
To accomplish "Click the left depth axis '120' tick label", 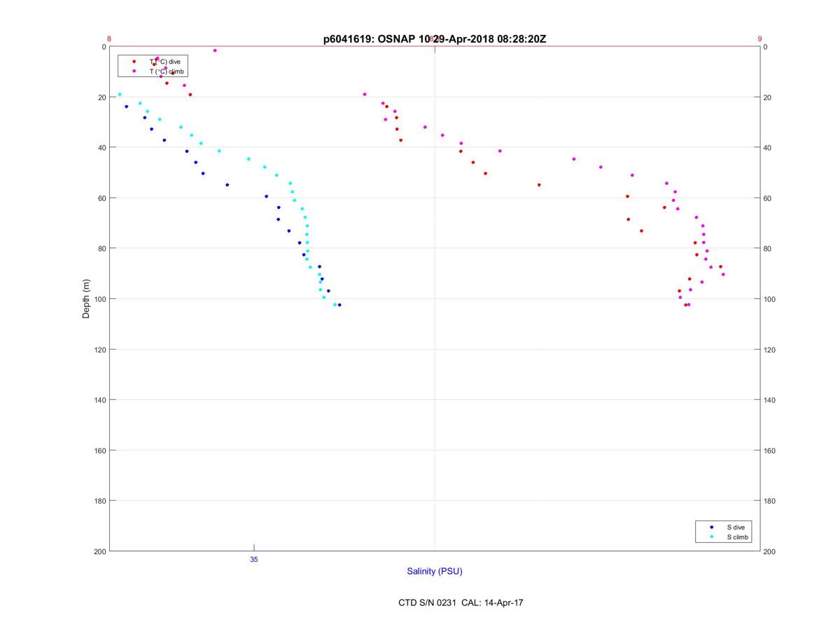I will (100, 350).
